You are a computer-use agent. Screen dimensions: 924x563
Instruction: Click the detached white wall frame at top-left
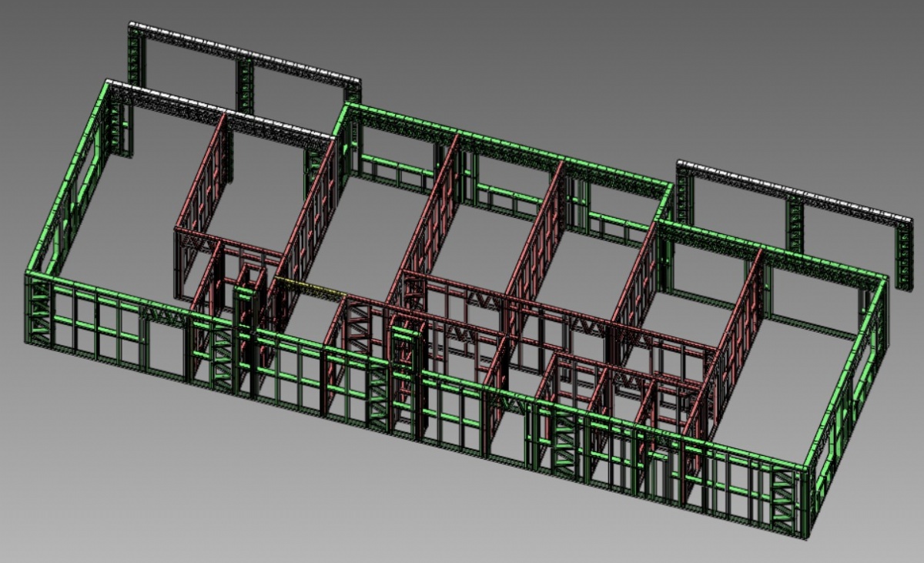click(246, 54)
